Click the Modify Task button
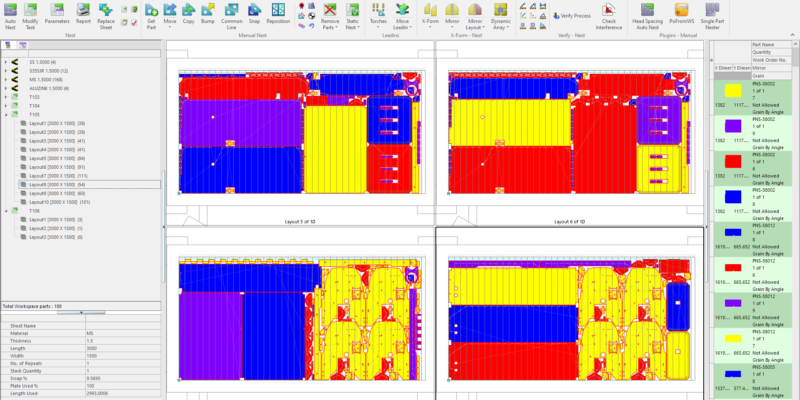 pyautogui.click(x=31, y=12)
